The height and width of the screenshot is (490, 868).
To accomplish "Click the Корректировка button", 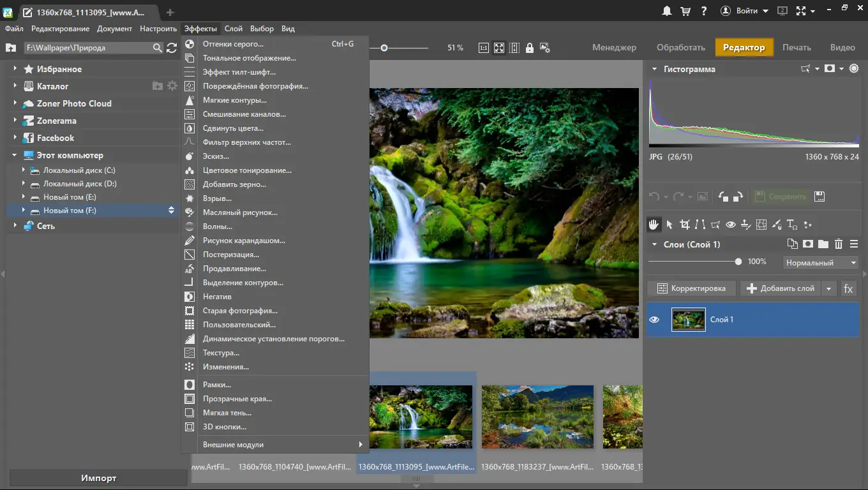I will (x=691, y=288).
